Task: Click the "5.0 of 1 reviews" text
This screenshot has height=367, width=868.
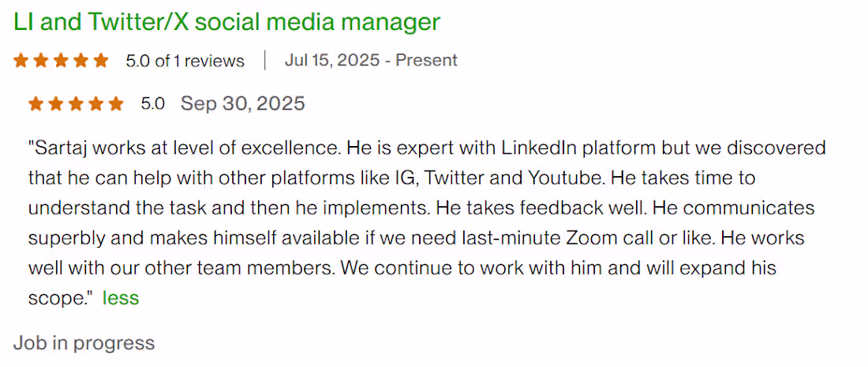Action: 185,61
